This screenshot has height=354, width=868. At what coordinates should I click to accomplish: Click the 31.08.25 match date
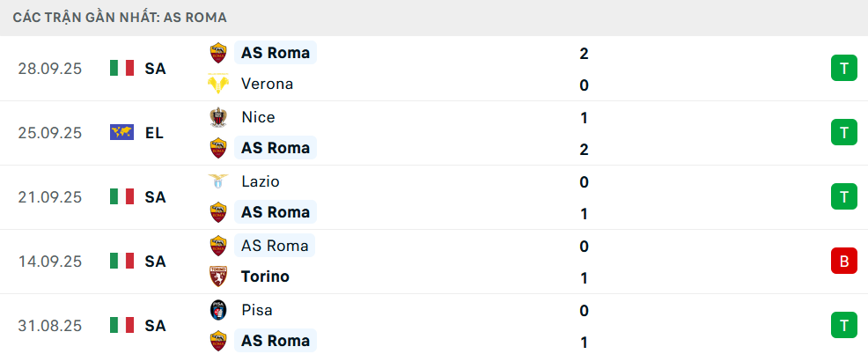click(x=49, y=325)
